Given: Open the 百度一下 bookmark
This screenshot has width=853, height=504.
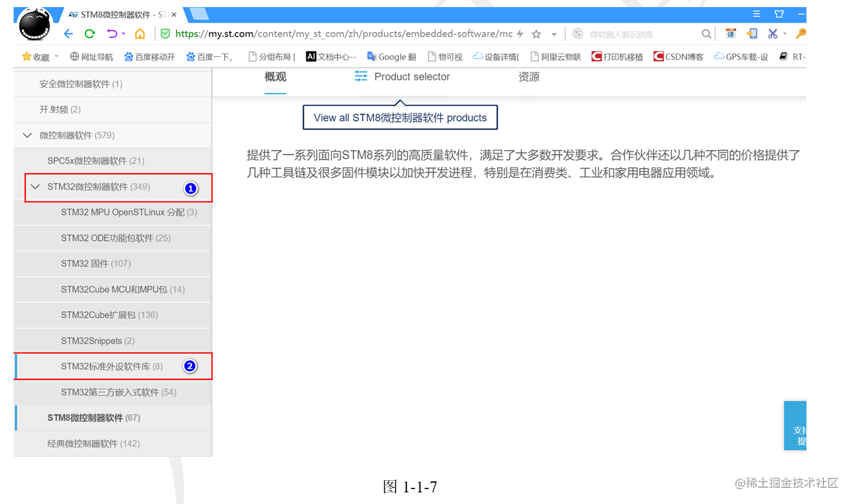Looking at the screenshot, I should coord(209,57).
